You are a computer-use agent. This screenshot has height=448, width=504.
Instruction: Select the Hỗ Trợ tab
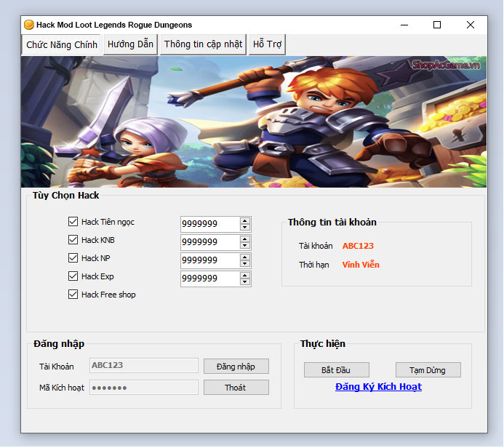point(267,44)
